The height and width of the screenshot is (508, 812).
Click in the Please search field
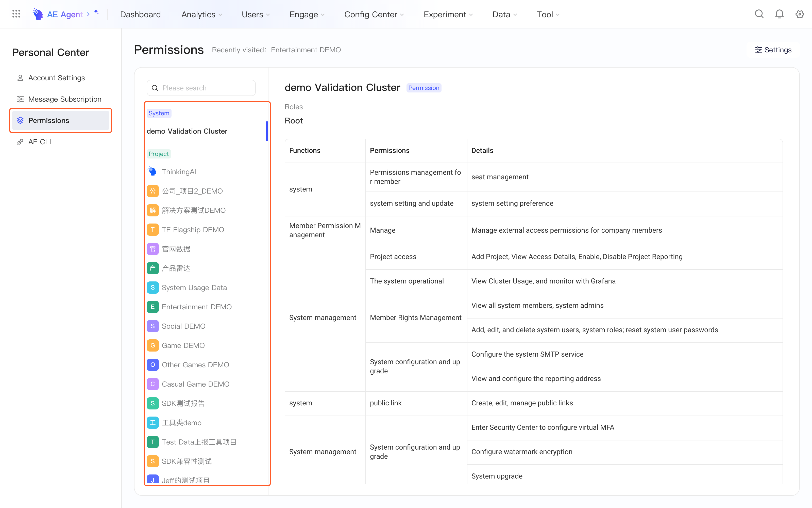[201, 88]
